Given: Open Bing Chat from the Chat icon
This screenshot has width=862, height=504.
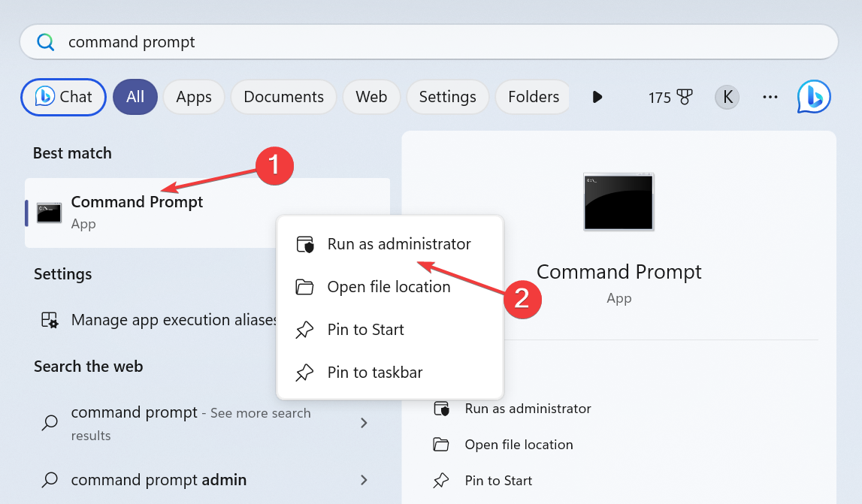Looking at the screenshot, I should 63,97.
